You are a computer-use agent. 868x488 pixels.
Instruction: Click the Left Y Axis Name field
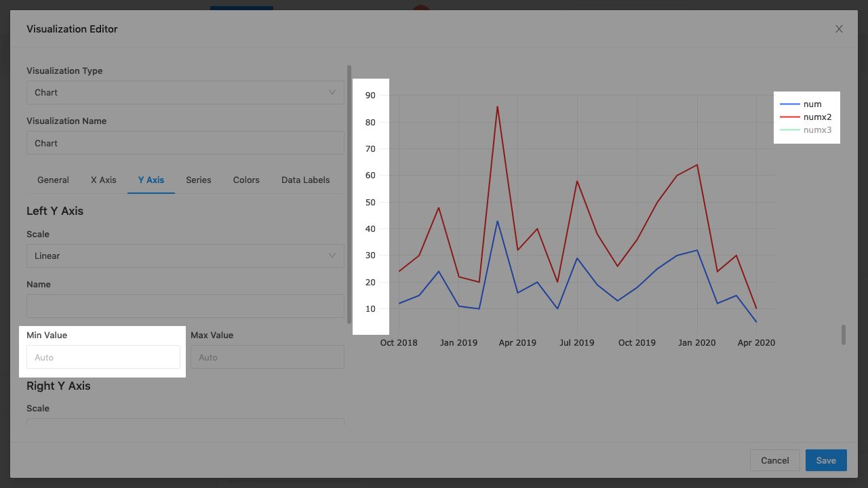(185, 306)
